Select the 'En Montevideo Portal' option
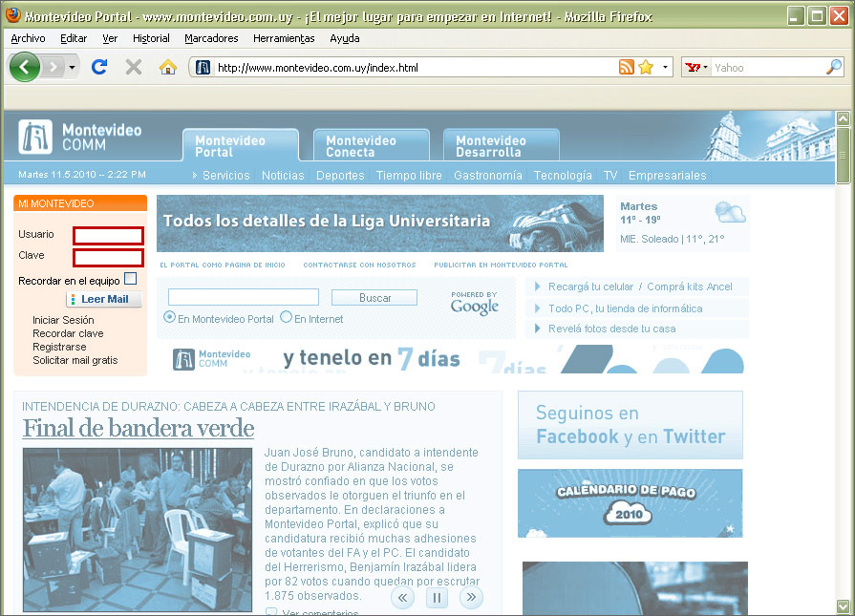This screenshot has height=616, width=855. point(169,318)
